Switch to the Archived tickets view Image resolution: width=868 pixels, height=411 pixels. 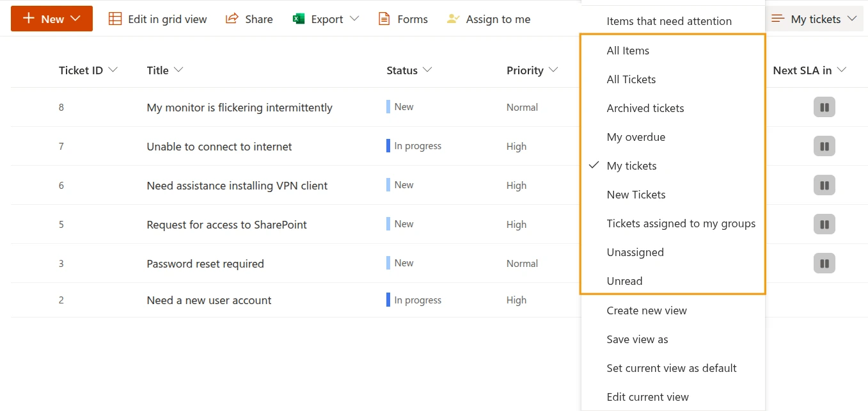[x=645, y=108]
